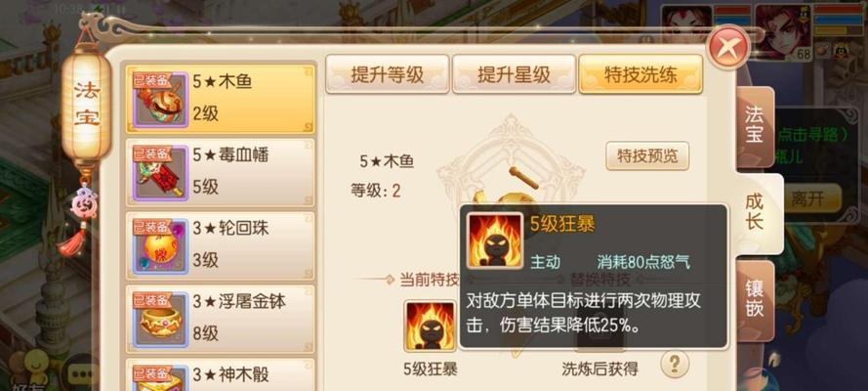
Task: Select the 神木骰 dice treasure icon
Action: (x=160, y=378)
